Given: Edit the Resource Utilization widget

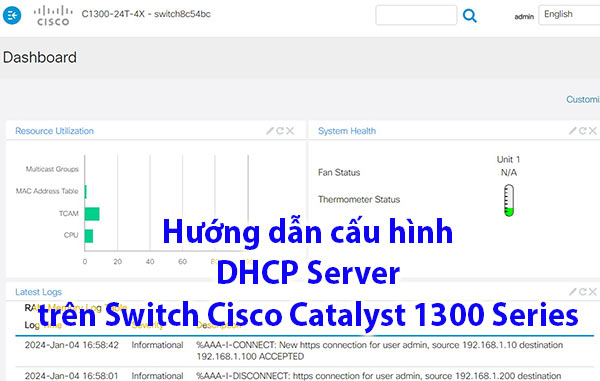Looking at the screenshot, I should 270,131.
